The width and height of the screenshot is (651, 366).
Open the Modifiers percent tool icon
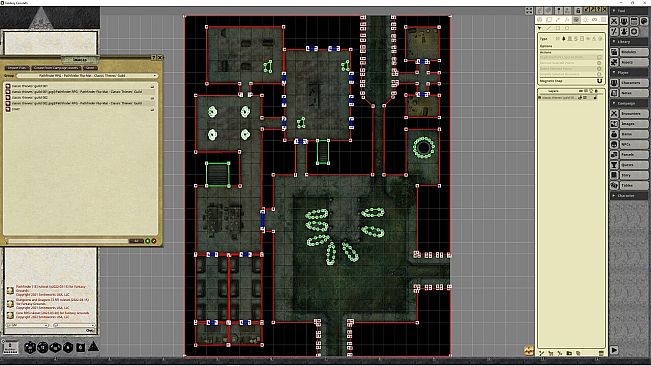pos(614,32)
